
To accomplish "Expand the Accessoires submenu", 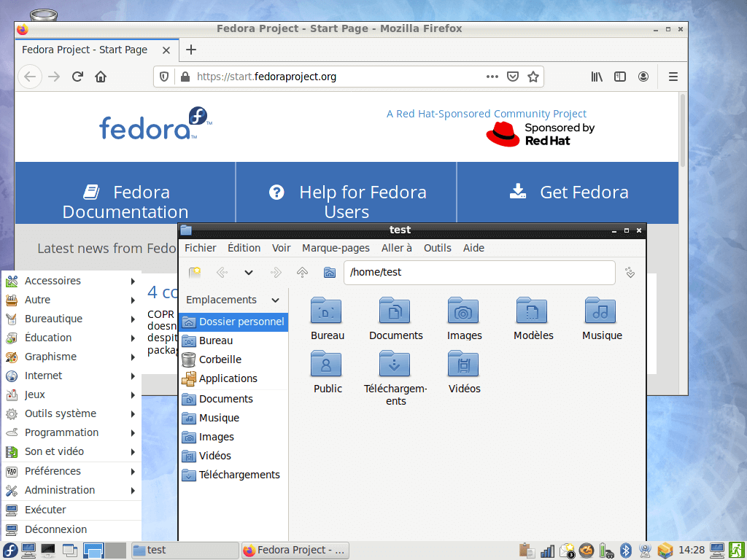I will pyautogui.click(x=71, y=281).
